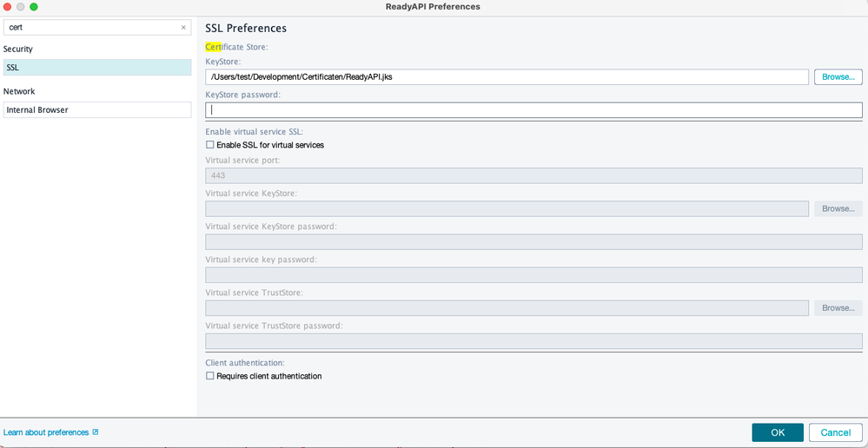Focus the KeyStore password field
868x448 pixels.
tap(533, 110)
